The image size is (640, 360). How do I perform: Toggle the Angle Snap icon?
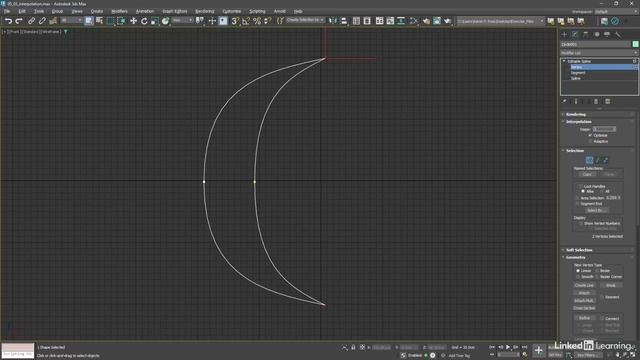point(246,21)
